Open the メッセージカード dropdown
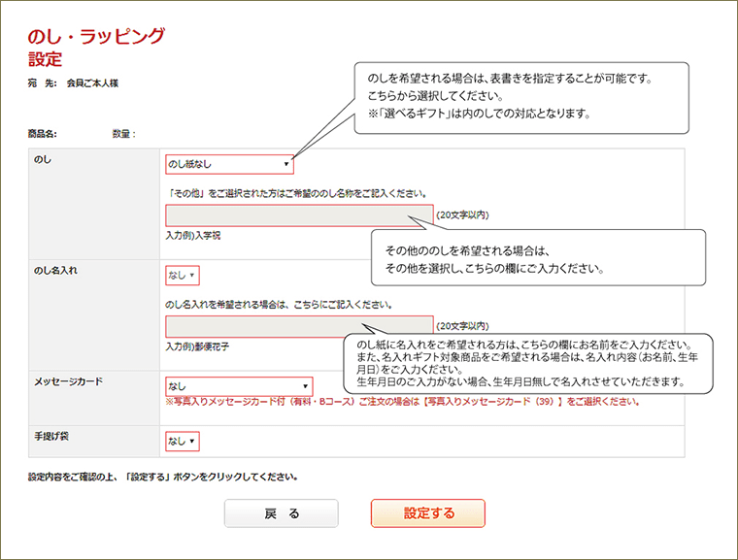 [x=239, y=385]
